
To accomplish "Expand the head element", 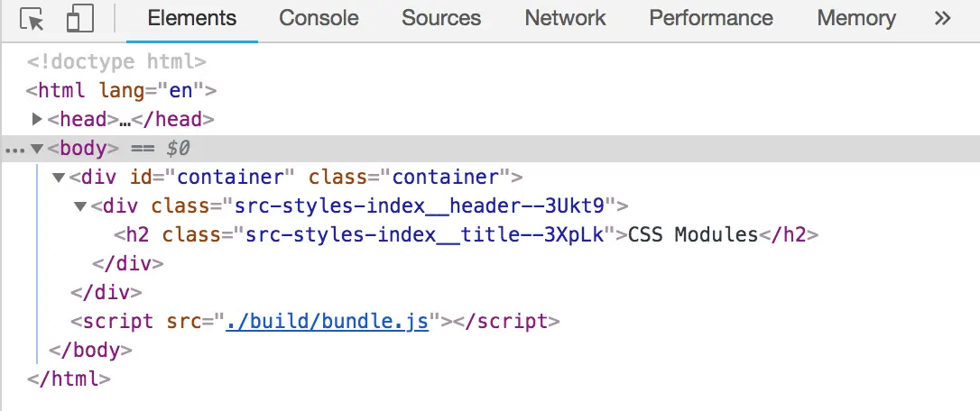I will pos(37,119).
